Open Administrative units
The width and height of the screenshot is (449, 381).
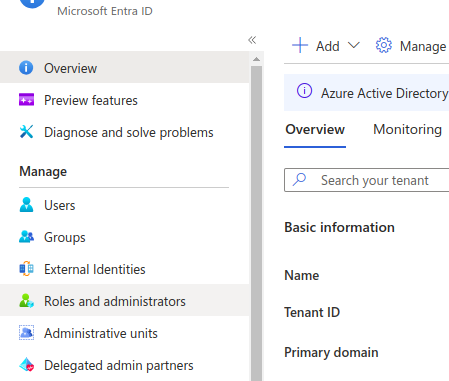125,333
